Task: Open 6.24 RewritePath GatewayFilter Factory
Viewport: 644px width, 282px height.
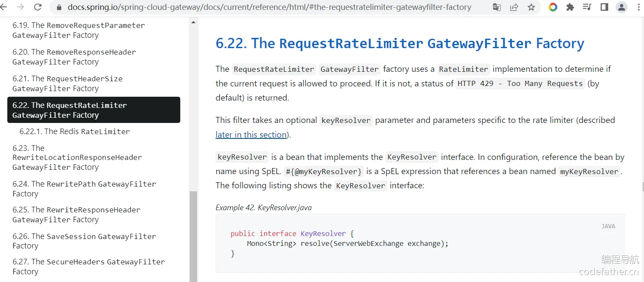Action: (84, 189)
